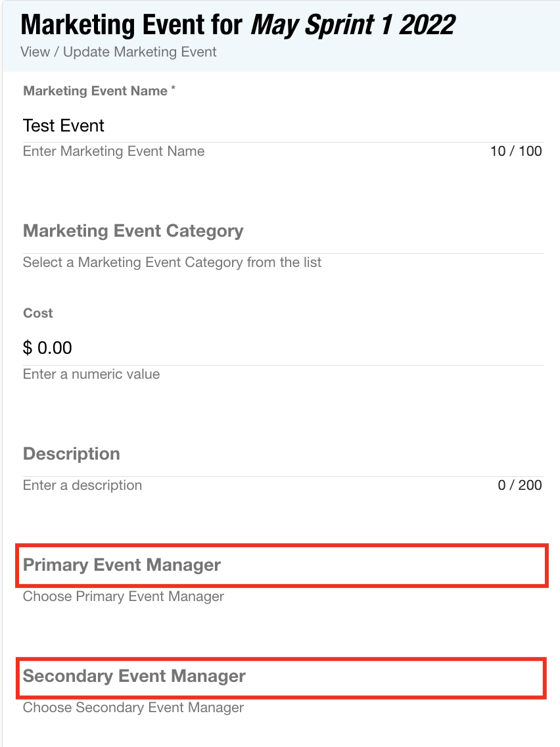Click the 'Enter a numeric value' hint
This screenshot has width=560, height=747.
(91, 374)
